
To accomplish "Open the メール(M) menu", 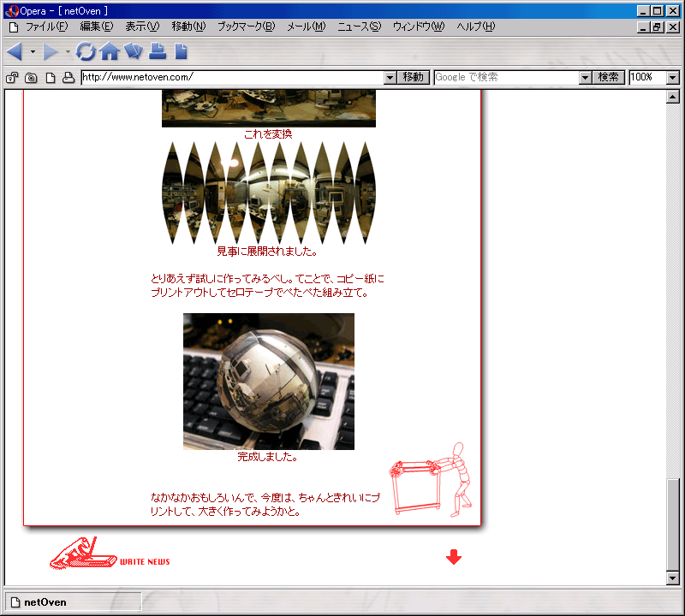I will click(307, 27).
